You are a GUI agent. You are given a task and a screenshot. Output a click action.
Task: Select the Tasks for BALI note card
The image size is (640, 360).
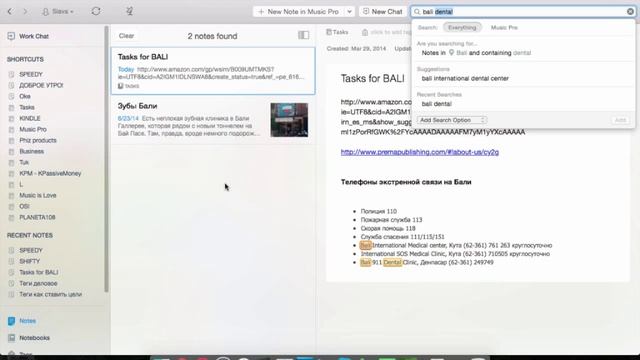(x=213, y=71)
